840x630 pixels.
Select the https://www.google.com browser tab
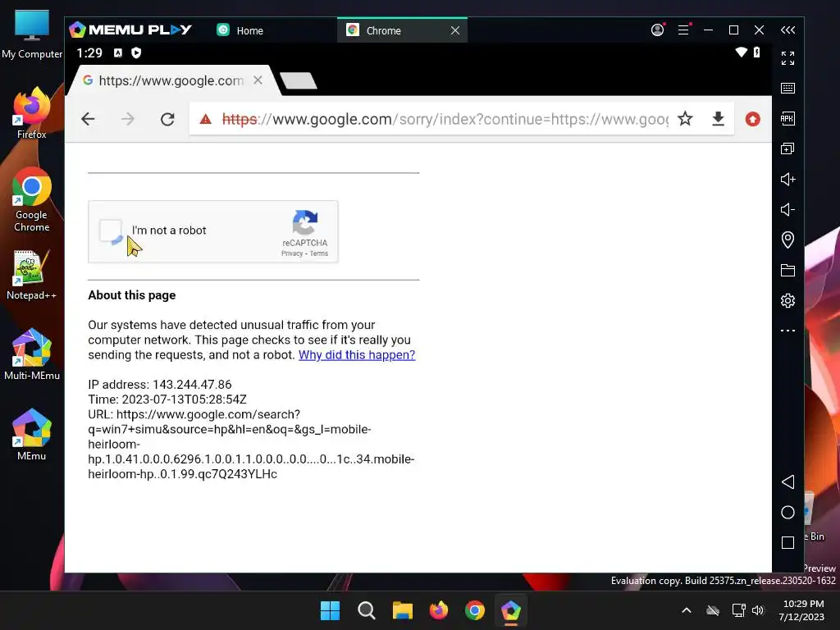(171, 80)
